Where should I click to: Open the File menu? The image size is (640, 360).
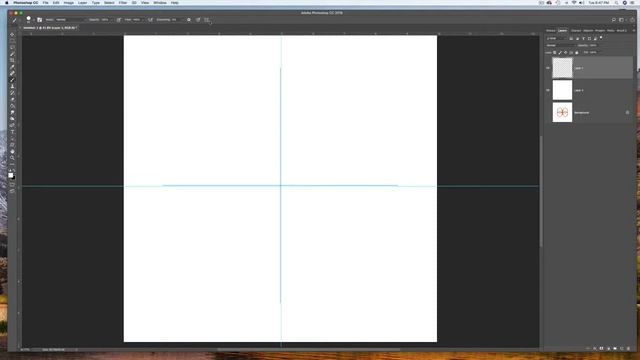[45, 3]
